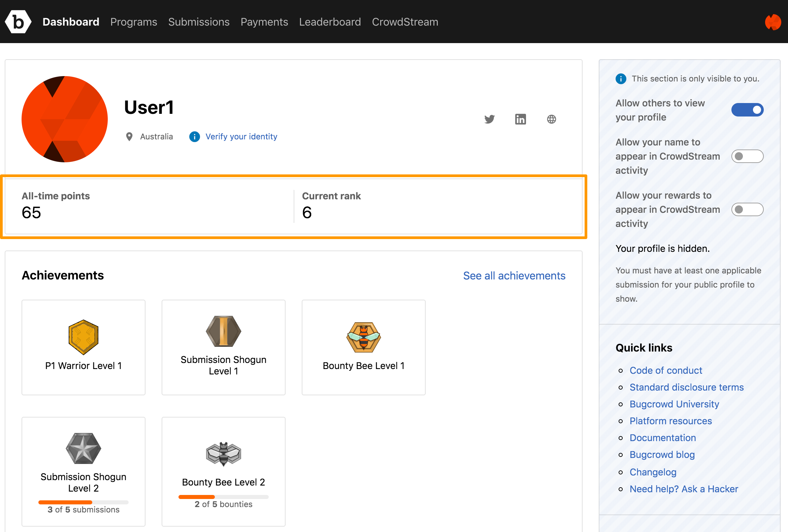Click the 'Achievements' section heading

coord(63,275)
